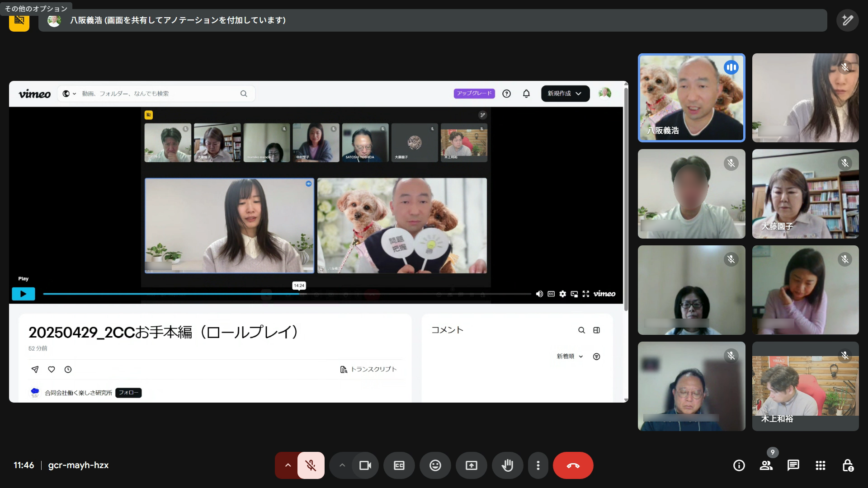Viewport: 868px width, 488px height.
Task: Select 木上和裕's participant tile
Action: click(x=805, y=386)
